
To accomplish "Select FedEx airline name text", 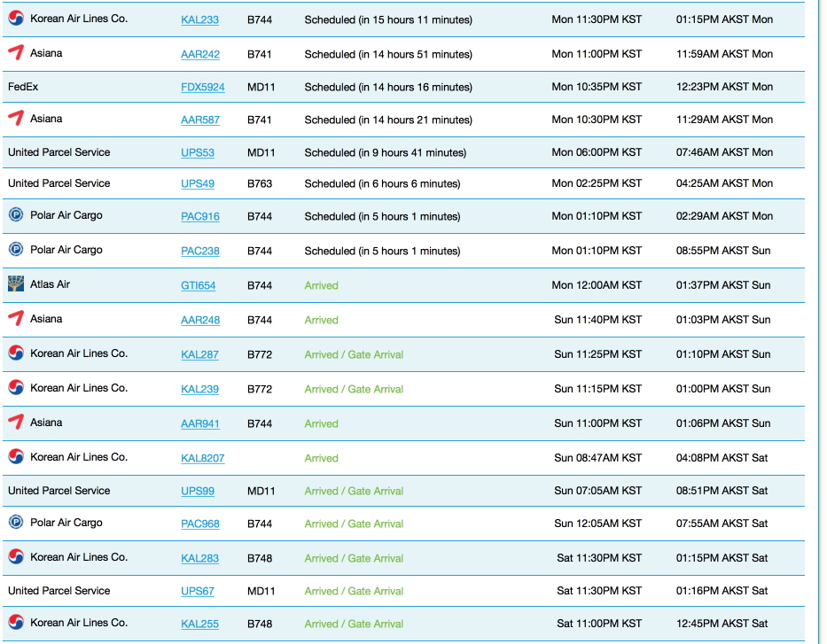I will pos(23,87).
